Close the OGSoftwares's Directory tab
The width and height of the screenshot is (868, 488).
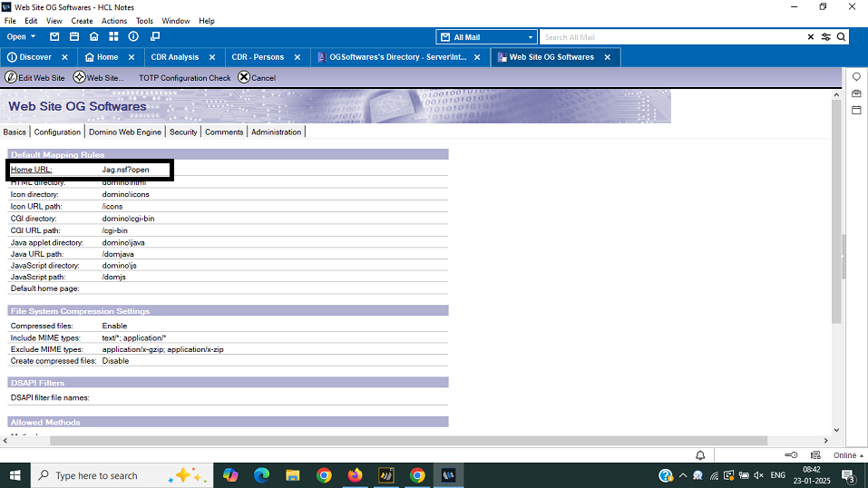(x=477, y=57)
